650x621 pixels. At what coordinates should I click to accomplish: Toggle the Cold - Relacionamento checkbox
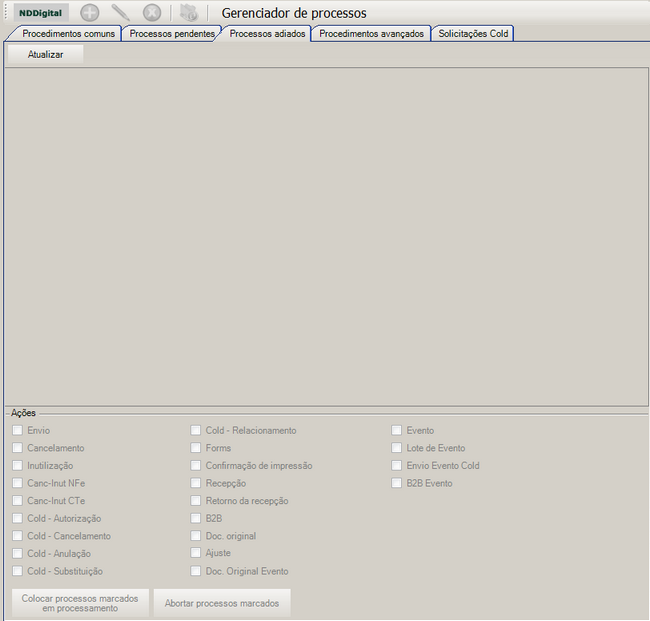tap(197, 431)
